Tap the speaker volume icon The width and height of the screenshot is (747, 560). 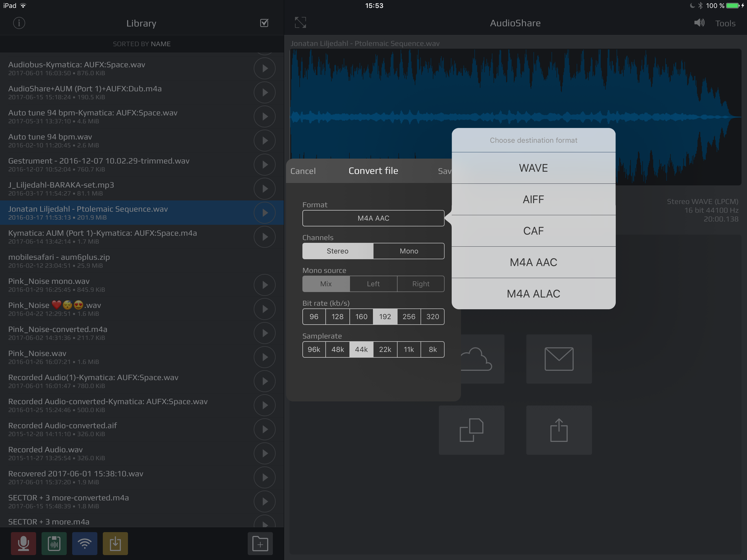coord(699,23)
